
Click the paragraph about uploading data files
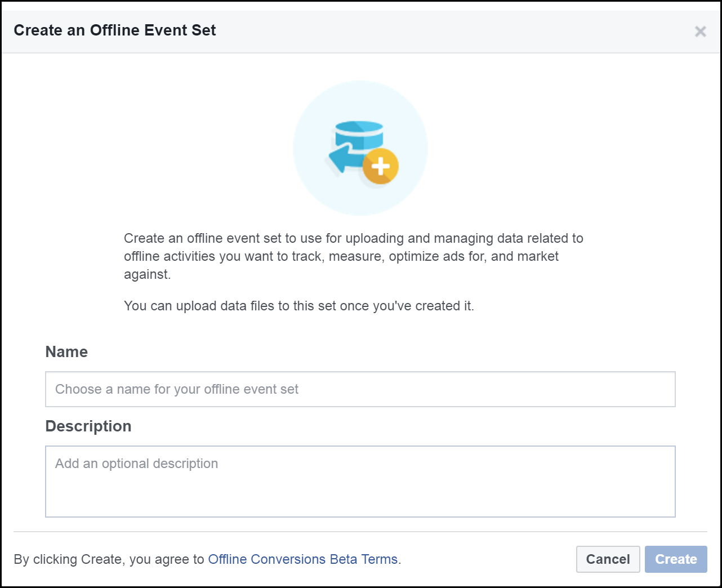point(299,306)
